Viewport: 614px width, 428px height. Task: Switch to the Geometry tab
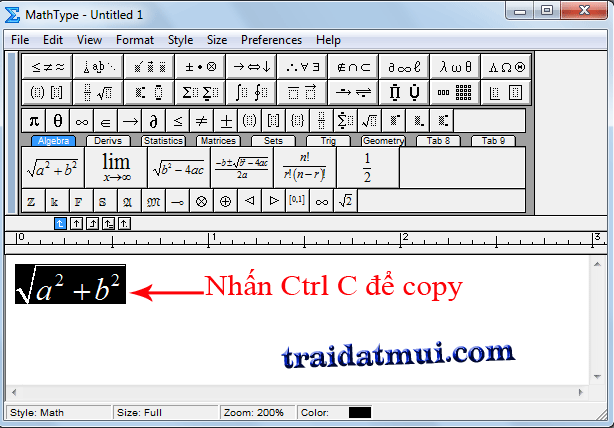383,141
